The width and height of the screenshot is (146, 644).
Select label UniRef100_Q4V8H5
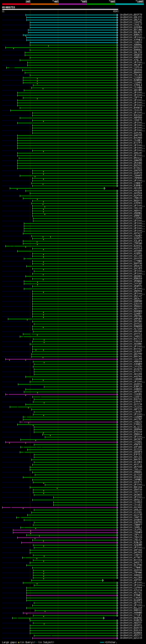coord(131,251)
